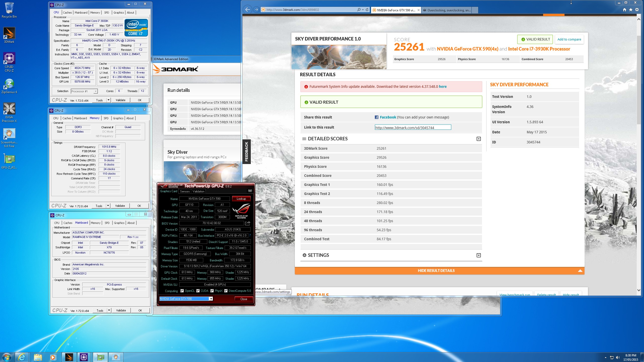Open the Internet Explorer Home icon
This screenshot has width=644, height=362.
click(625, 10)
